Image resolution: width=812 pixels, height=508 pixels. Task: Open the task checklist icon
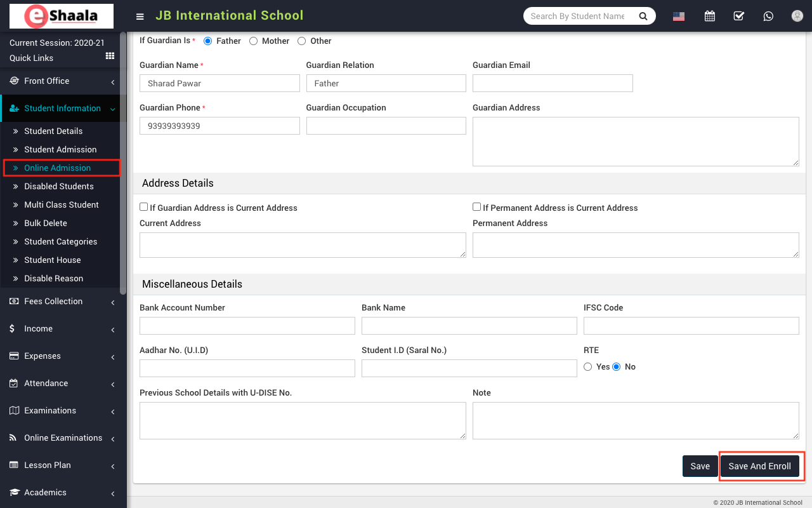[x=738, y=17]
